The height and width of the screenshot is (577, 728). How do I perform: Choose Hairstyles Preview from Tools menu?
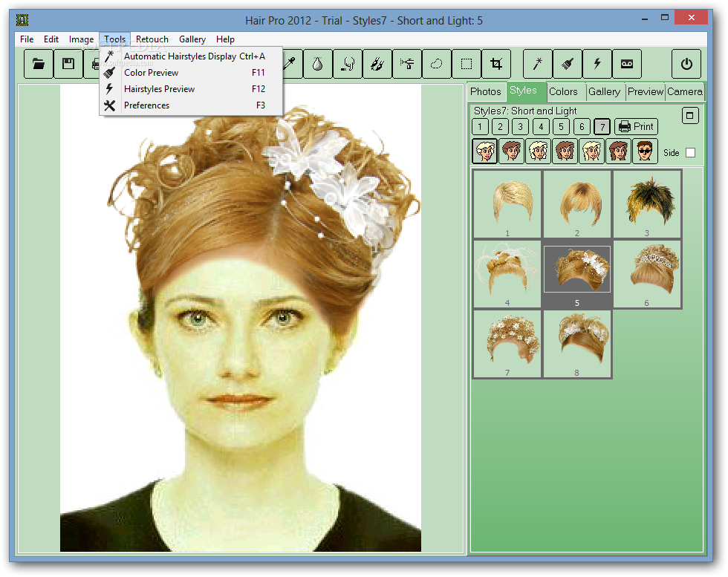[x=191, y=88]
